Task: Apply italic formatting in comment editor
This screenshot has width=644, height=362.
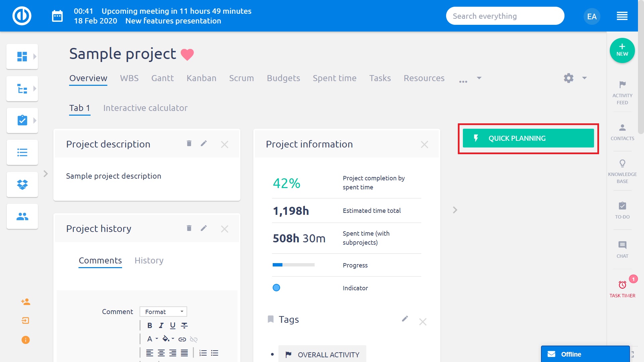Action: click(161, 325)
